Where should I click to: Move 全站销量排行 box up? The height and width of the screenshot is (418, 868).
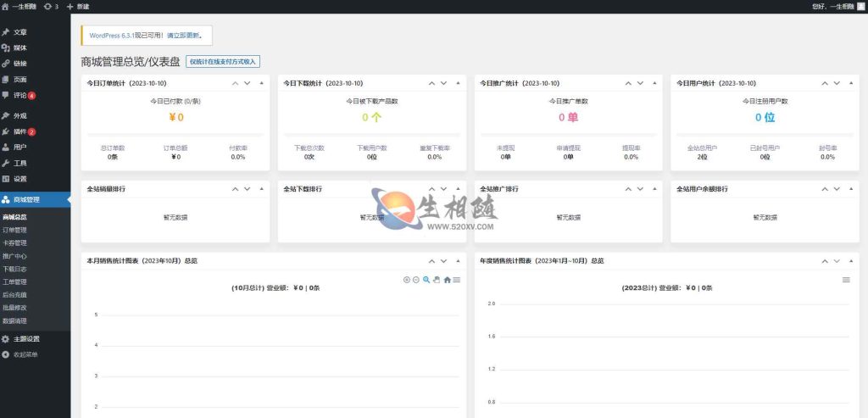(236, 189)
